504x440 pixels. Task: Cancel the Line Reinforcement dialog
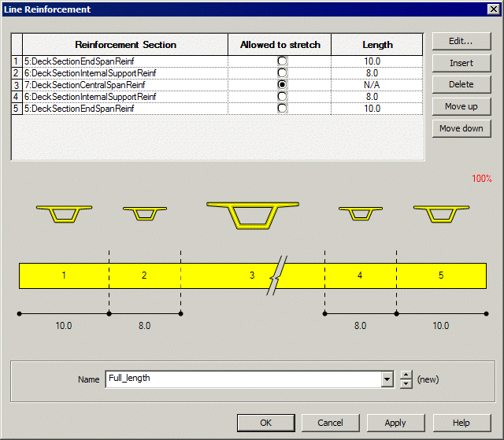[x=330, y=423]
